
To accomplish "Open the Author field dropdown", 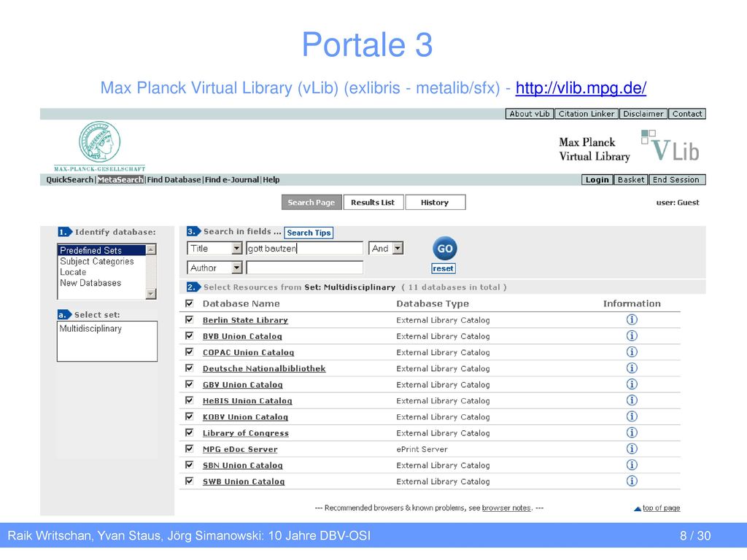I will 237,268.
